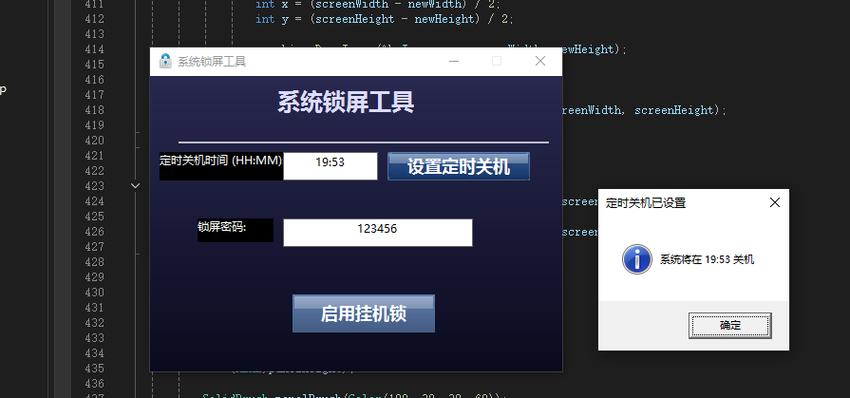Click the blue info icon in dialog
This screenshot has height=398, width=850.
click(x=637, y=259)
